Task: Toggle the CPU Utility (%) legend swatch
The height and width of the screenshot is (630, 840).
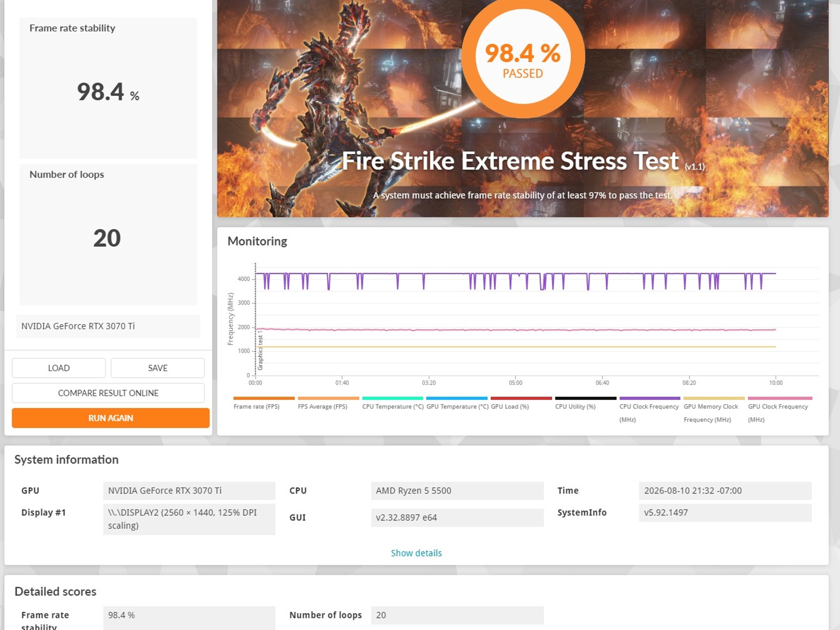Action: (x=586, y=398)
